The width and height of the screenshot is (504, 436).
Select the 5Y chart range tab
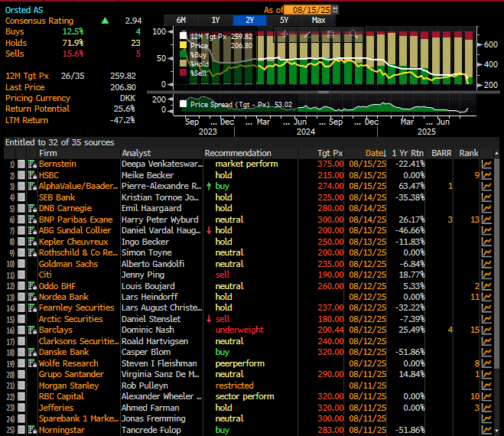284,20
